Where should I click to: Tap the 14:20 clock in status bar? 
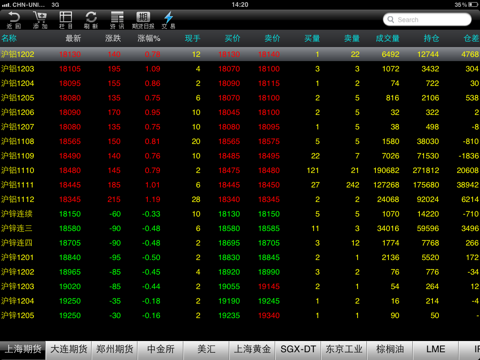[240, 5]
